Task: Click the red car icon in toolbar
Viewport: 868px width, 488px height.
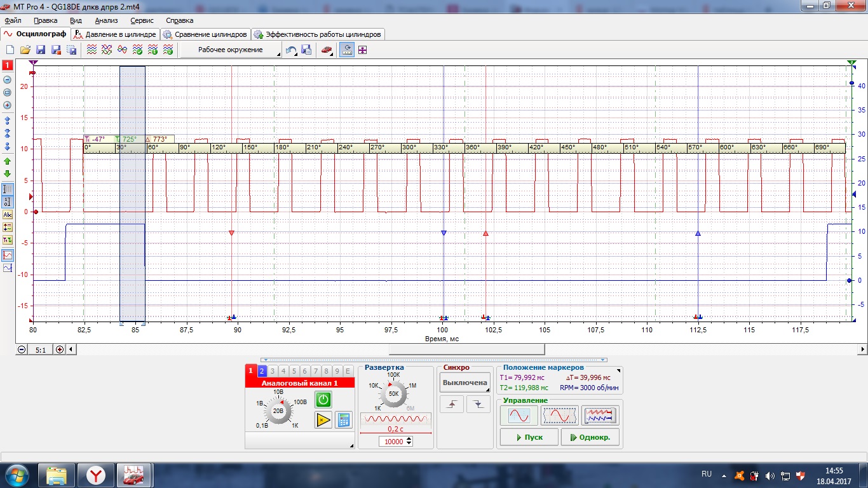Action: (x=327, y=50)
